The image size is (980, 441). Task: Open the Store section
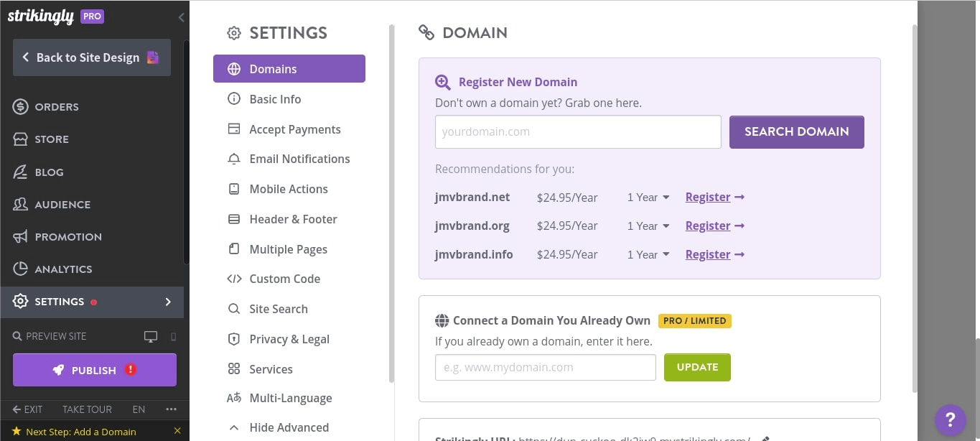point(20,139)
